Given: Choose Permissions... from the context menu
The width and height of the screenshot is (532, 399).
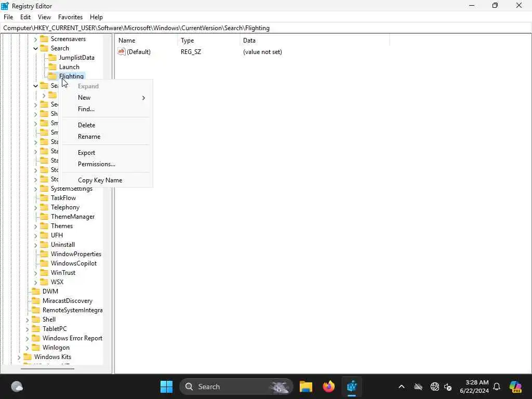Looking at the screenshot, I should point(106,164).
